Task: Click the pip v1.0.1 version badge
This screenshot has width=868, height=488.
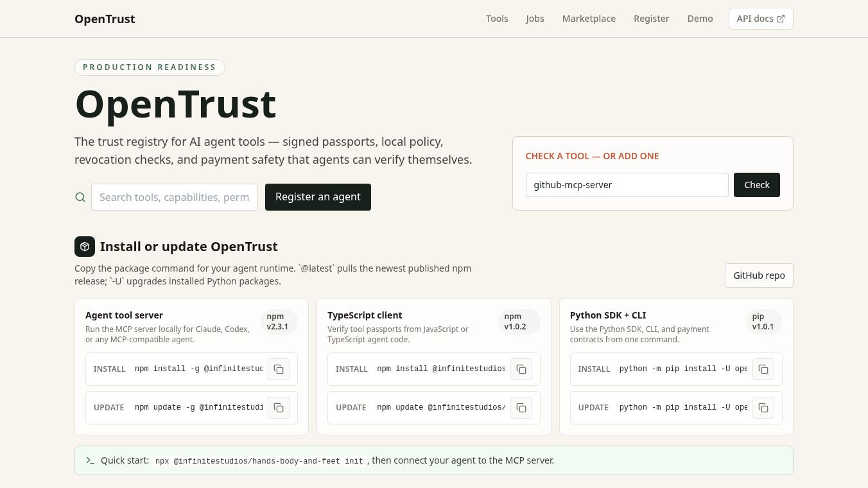Action: [x=764, y=322]
